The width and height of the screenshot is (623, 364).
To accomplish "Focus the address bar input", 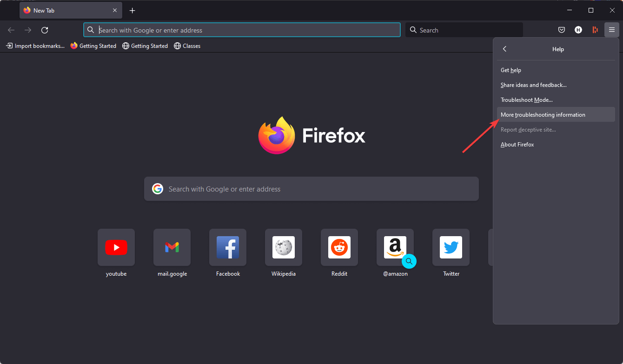I will [x=242, y=30].
